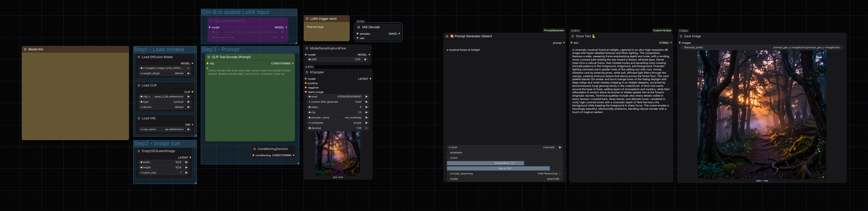Click the LATENT output slot on EmptySD3LatentImage

190,158
